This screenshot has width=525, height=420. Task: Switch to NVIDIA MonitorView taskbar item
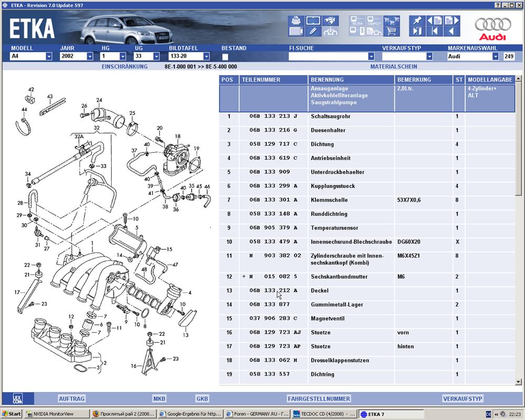(x=57, y=414)
